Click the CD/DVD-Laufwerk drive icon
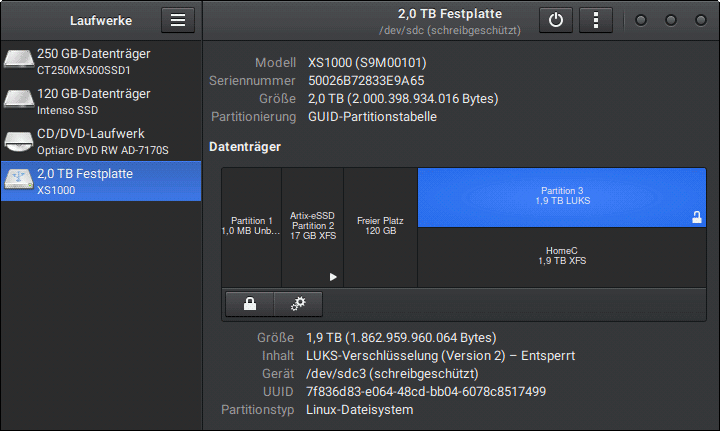 18,140
